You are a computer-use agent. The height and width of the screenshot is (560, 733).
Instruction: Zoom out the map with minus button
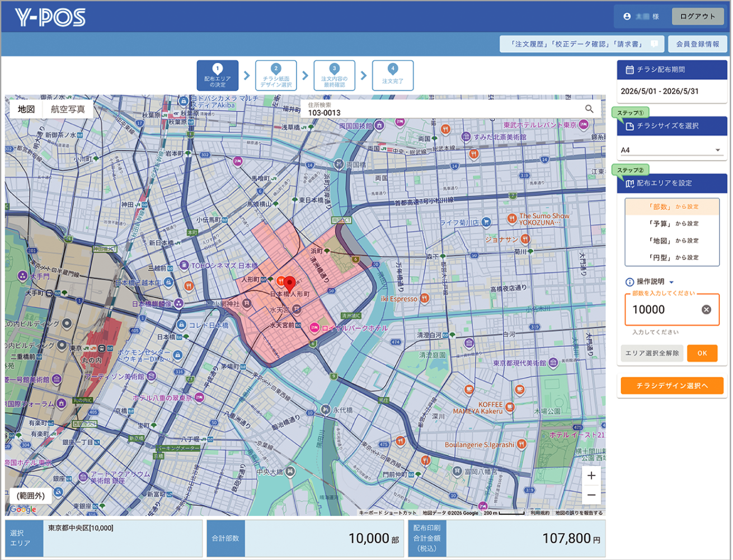(x=591, y=495)
